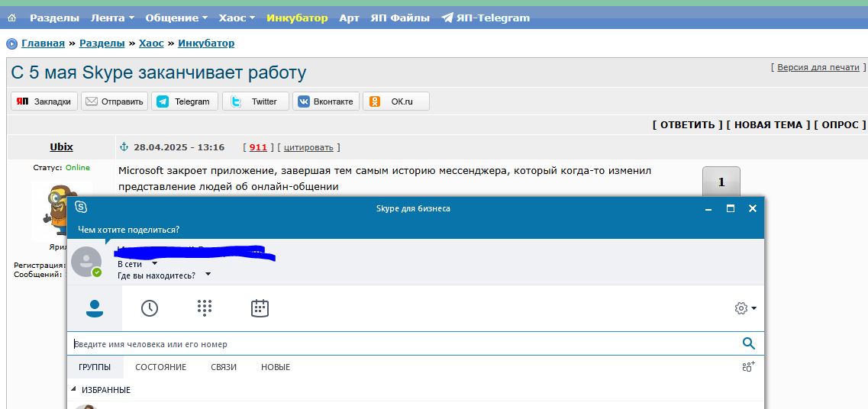Click the Skype settings gear icon
This screenshot has width=868, height=409.
point(741,308)
